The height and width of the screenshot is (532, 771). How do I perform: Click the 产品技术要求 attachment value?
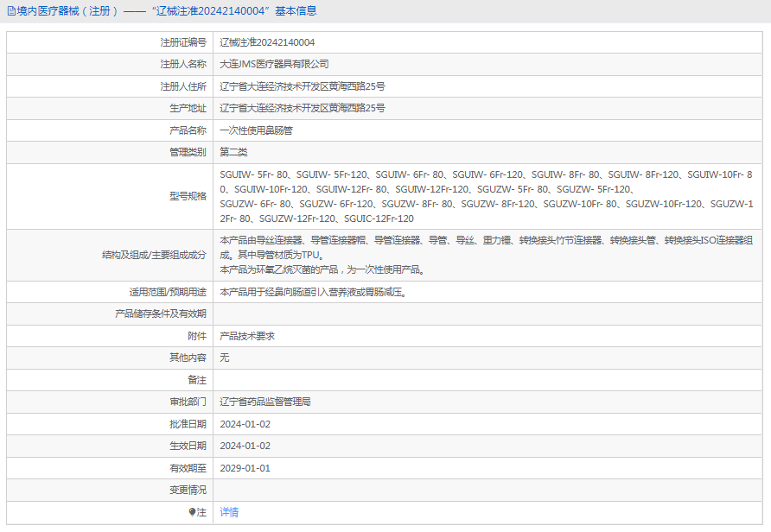(x=247, y=336)
